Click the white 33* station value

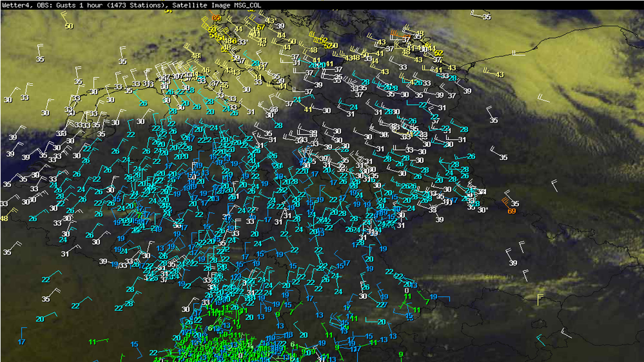point(243,42)
